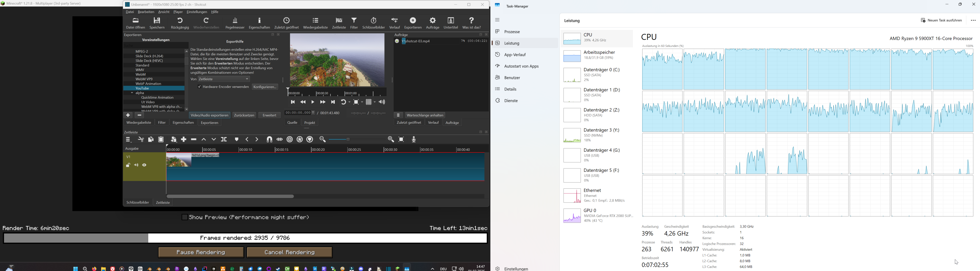Click the Erweitert export button

269,115
